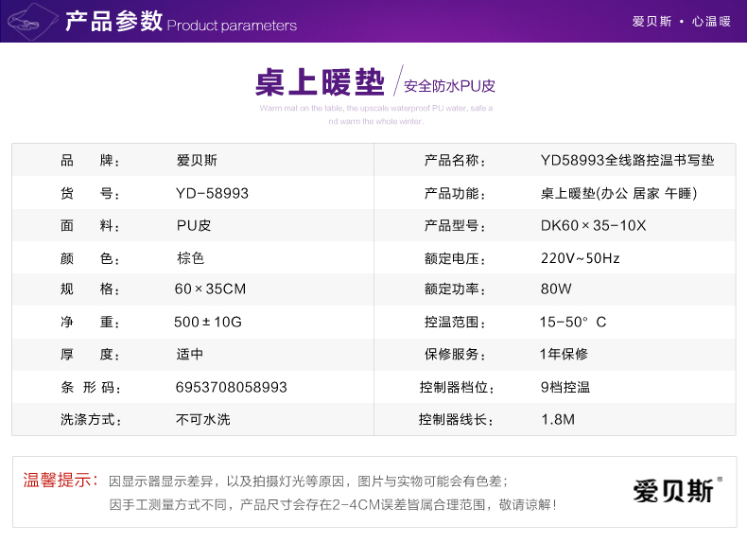
Task: Click the cable length value 1.8M
Action: coord(558,419)
